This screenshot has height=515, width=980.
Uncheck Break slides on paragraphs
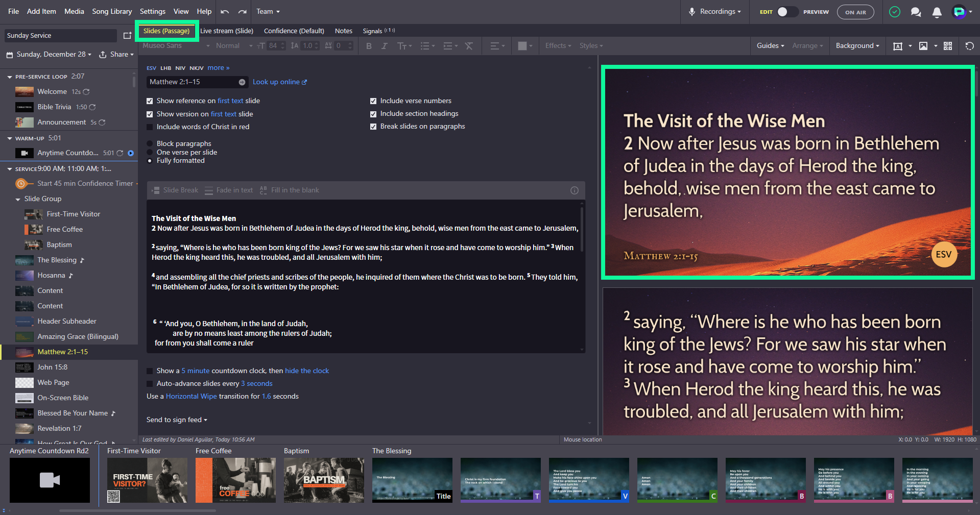tap(373, 127)
